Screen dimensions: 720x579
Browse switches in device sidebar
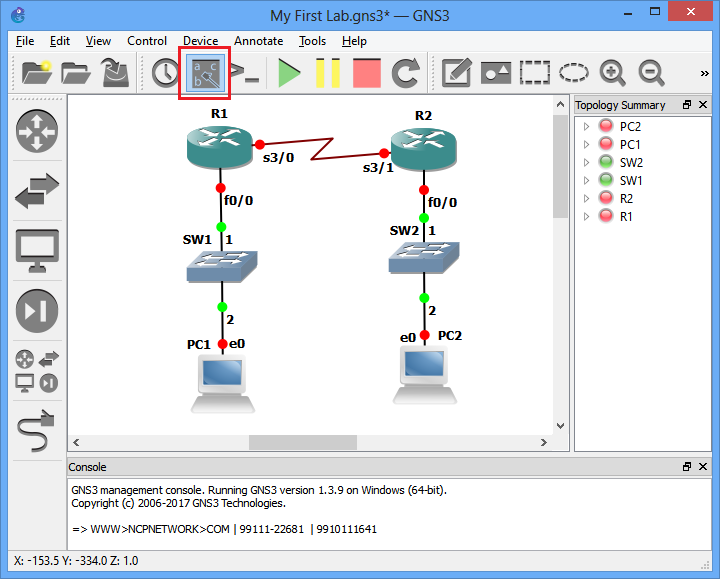pos(37,191)
